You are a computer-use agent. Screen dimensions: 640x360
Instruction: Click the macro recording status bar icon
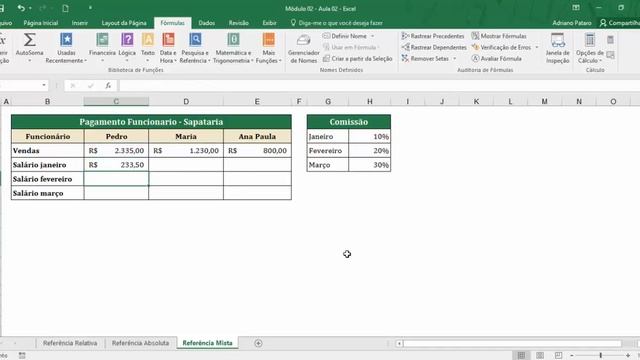coord(22,356)
